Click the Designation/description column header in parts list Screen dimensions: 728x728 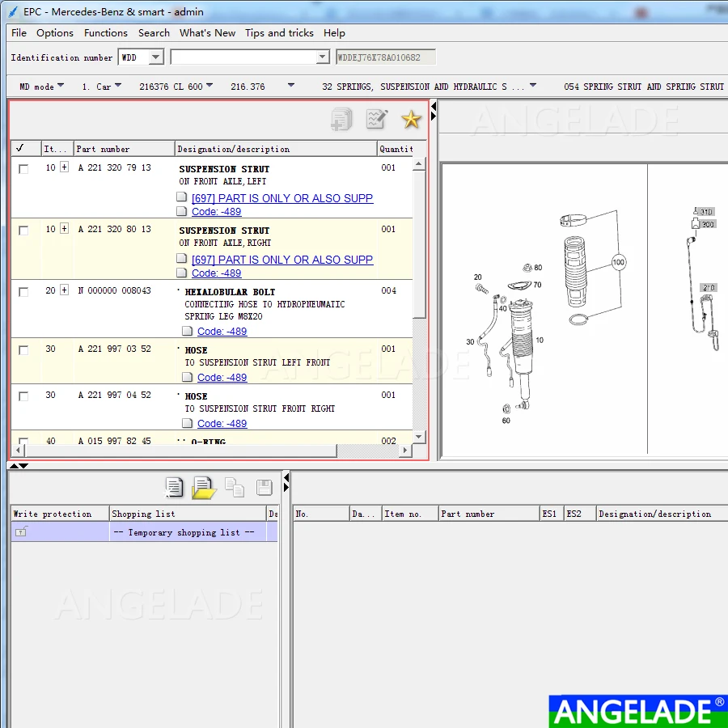(x=276, y=149)
